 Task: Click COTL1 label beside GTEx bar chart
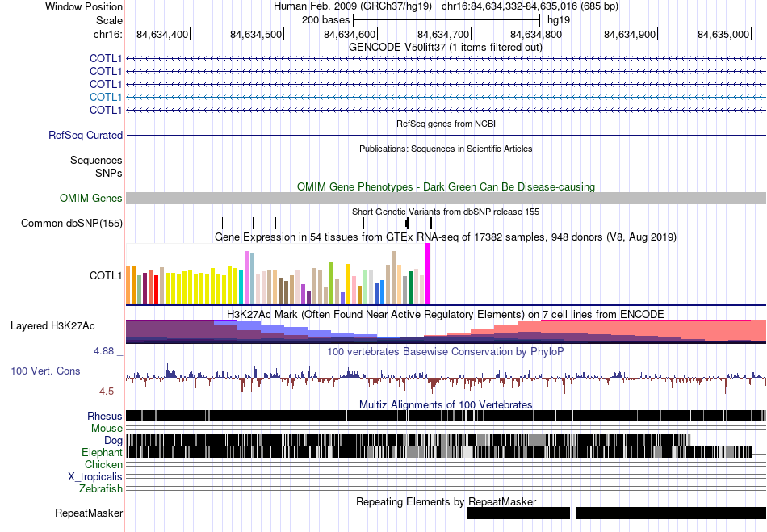click(106, 276)
